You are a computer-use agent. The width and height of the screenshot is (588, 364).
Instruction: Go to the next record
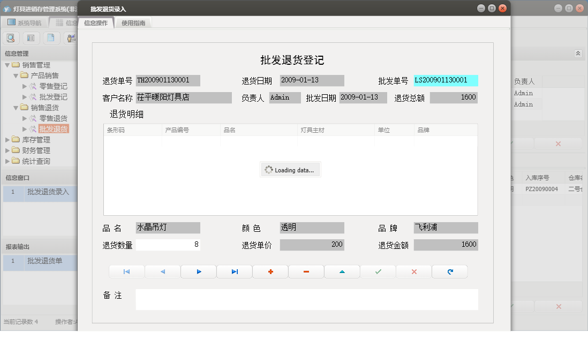pos(198,271)
